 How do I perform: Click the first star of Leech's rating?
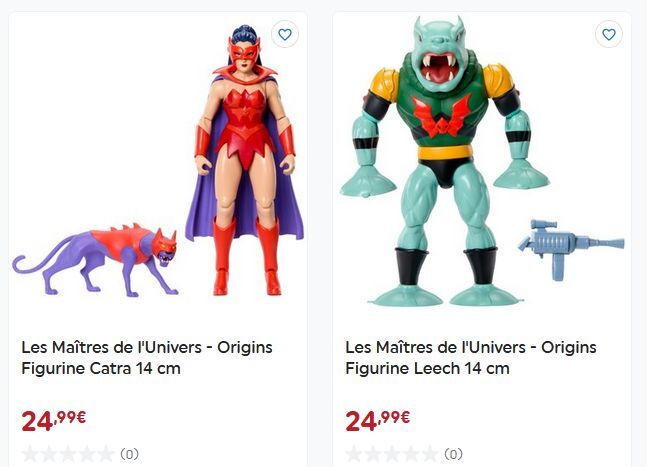[354, 454]
